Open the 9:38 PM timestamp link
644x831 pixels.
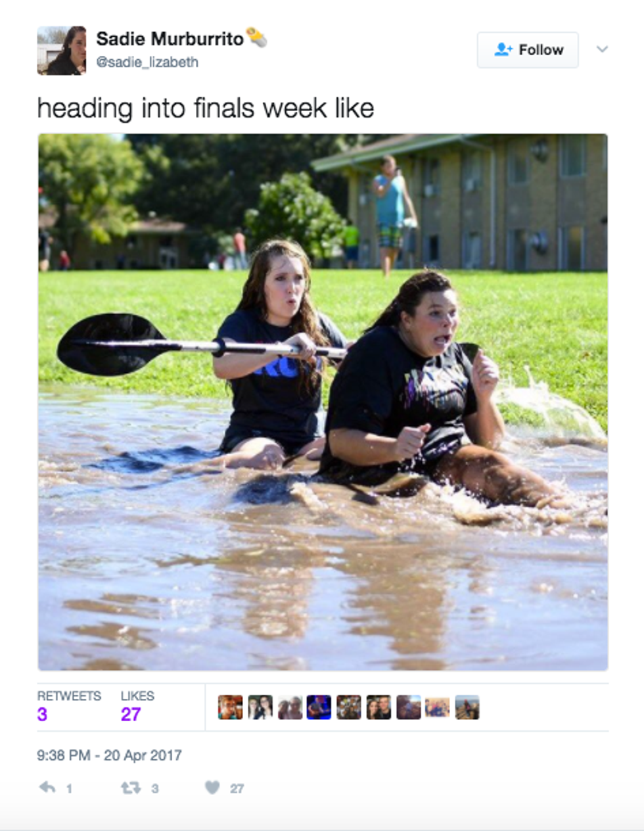109,755
